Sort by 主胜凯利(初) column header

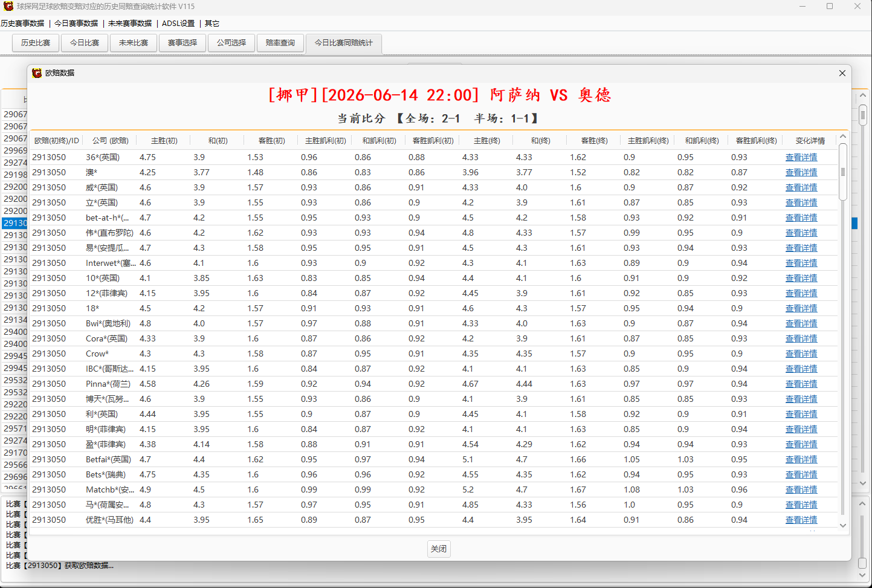[x=325, y=140]
